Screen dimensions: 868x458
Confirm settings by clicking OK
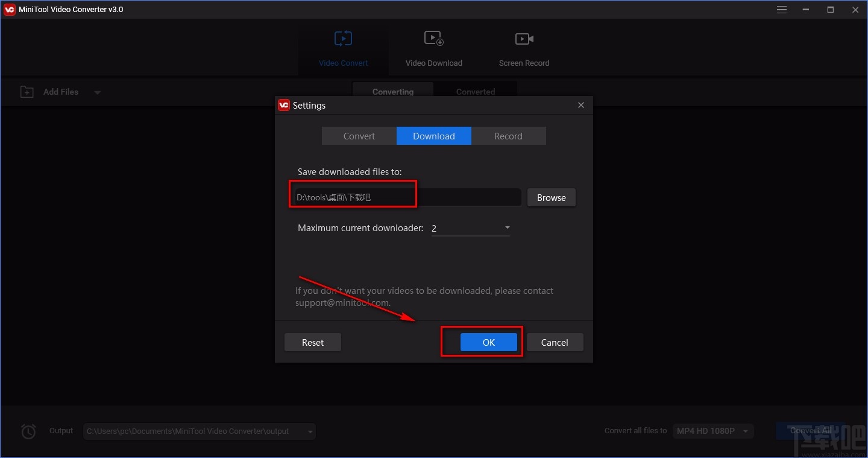click(488, 342)
